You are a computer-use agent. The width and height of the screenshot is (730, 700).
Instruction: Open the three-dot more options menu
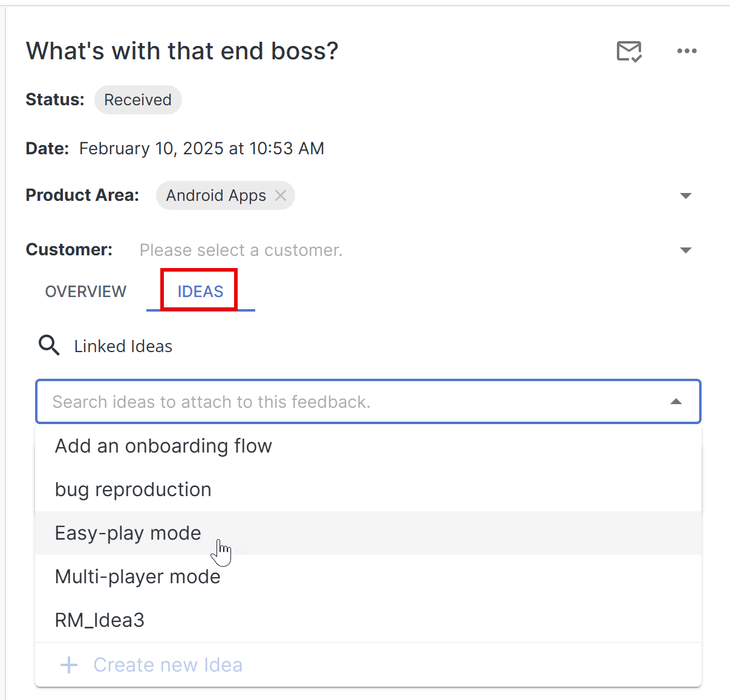686,51
